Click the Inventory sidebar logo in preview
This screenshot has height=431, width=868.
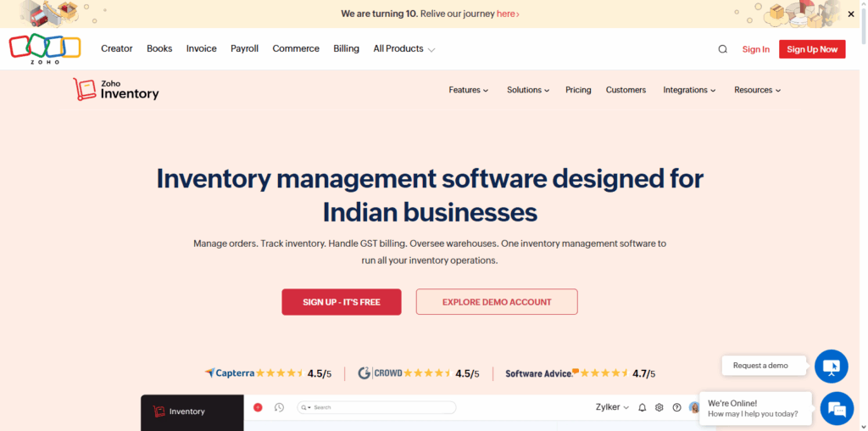(x=179, y=411)
